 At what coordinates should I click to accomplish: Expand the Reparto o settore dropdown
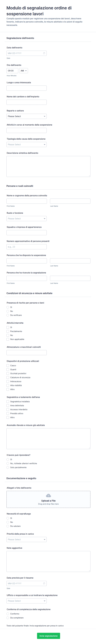pyautogui.click(x=27, y=116)
